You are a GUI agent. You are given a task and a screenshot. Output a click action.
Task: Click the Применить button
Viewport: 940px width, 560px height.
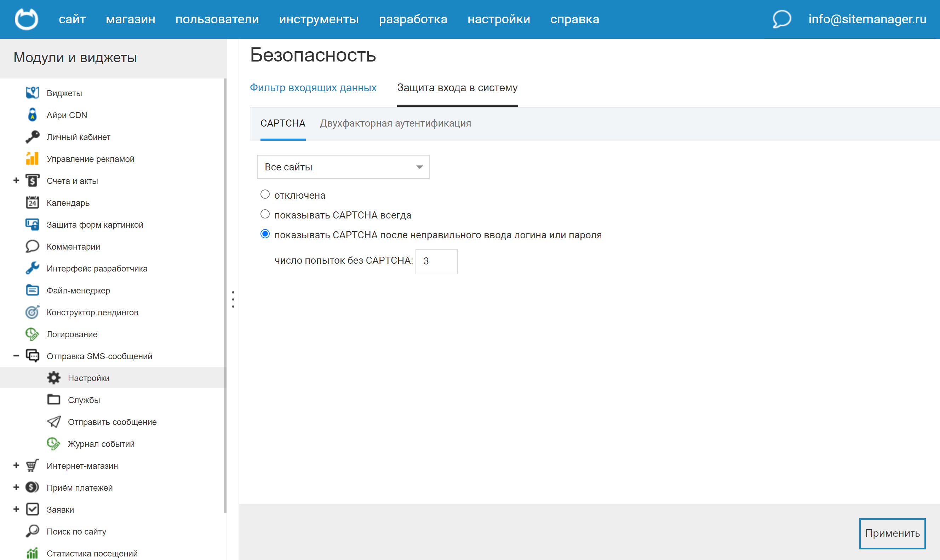(x=892, y=533)
